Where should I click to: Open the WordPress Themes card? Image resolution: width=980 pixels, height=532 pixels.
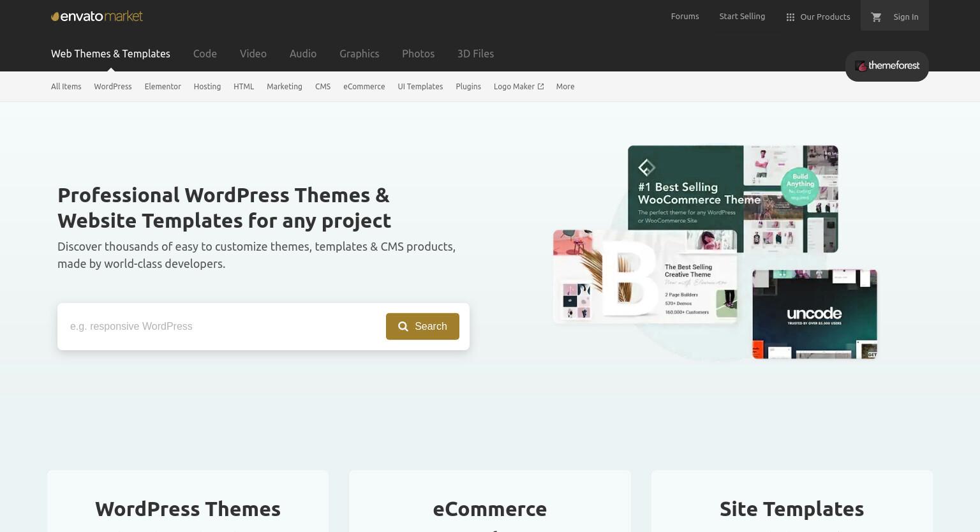(x=188, y=501)
